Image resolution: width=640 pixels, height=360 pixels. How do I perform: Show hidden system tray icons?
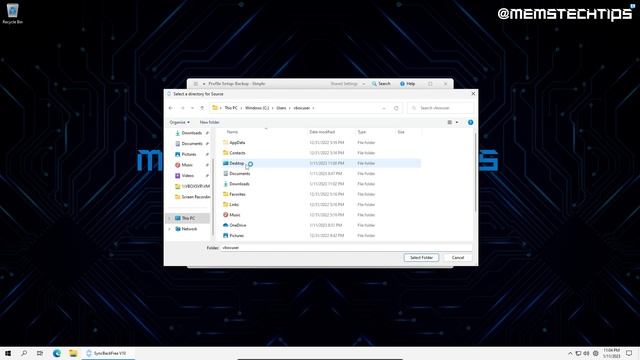[570, 353]
